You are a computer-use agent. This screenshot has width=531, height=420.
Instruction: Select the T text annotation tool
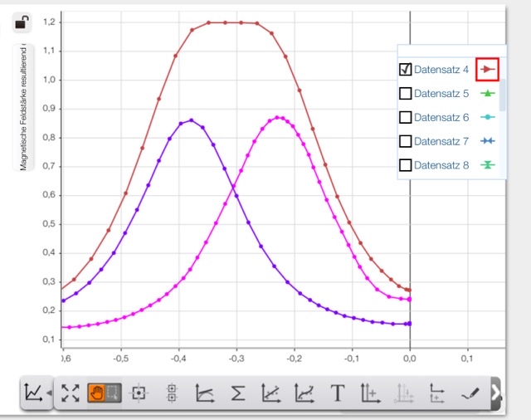coord(337,393)
